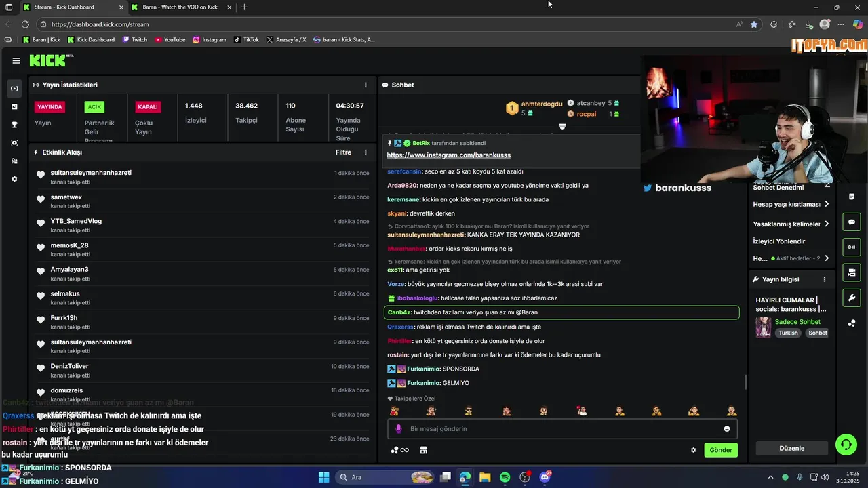868x488 pixels.
Task: Click the Sohbet tag chip
Action: (818, 333)
